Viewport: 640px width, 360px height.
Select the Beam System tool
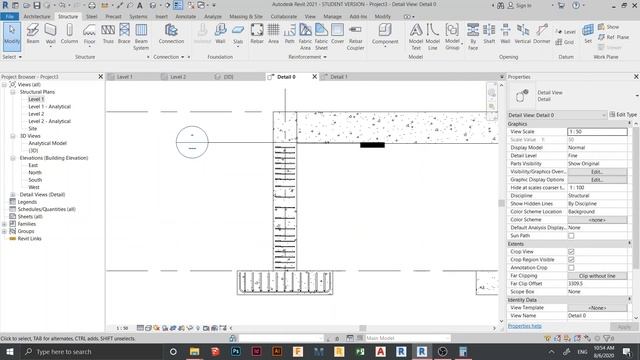(141, 37)
